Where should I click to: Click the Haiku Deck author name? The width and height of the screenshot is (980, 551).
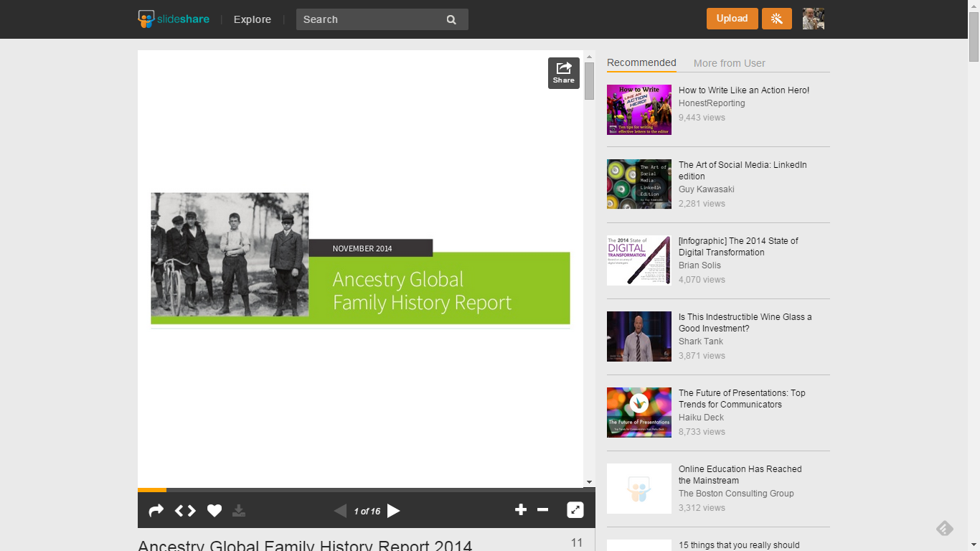click(701, 418)
